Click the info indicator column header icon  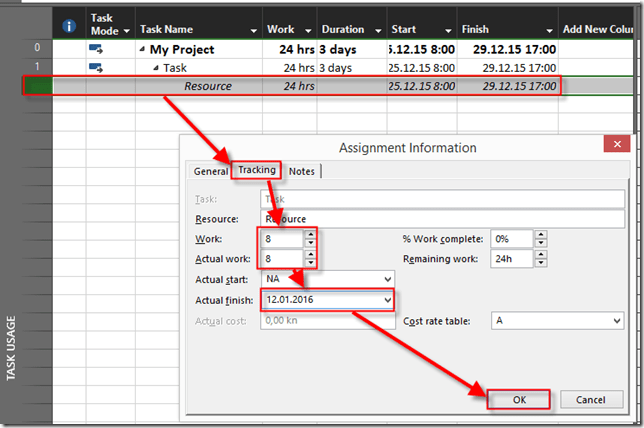click(68, 26)
